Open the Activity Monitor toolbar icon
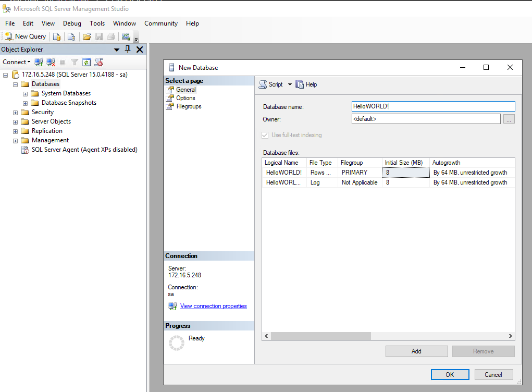The width and height of the screenshot is (532, 392). [126, 36]
